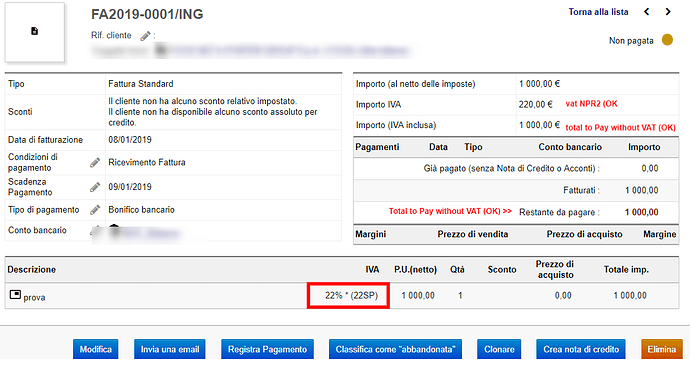Viewport: 690px width, 367px height.
Task: Click the invoice document thumbnail icon
Action: click(34, 31)
